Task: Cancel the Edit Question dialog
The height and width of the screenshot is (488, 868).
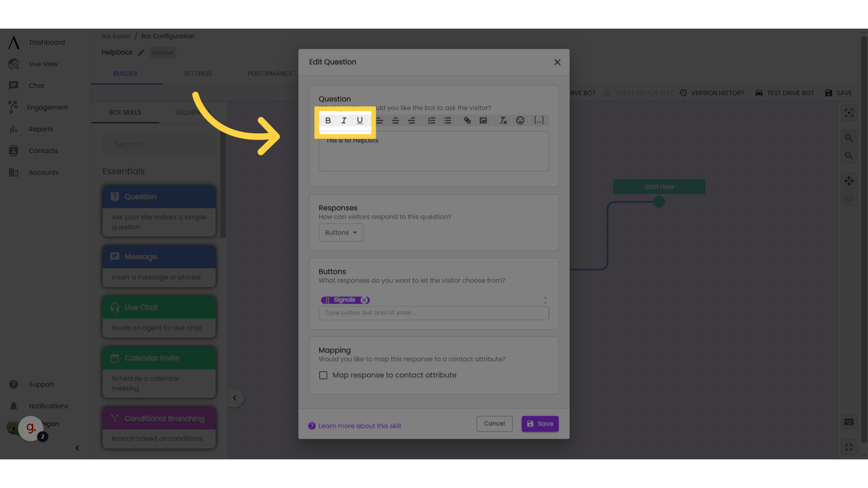Action: click(495, 424)
